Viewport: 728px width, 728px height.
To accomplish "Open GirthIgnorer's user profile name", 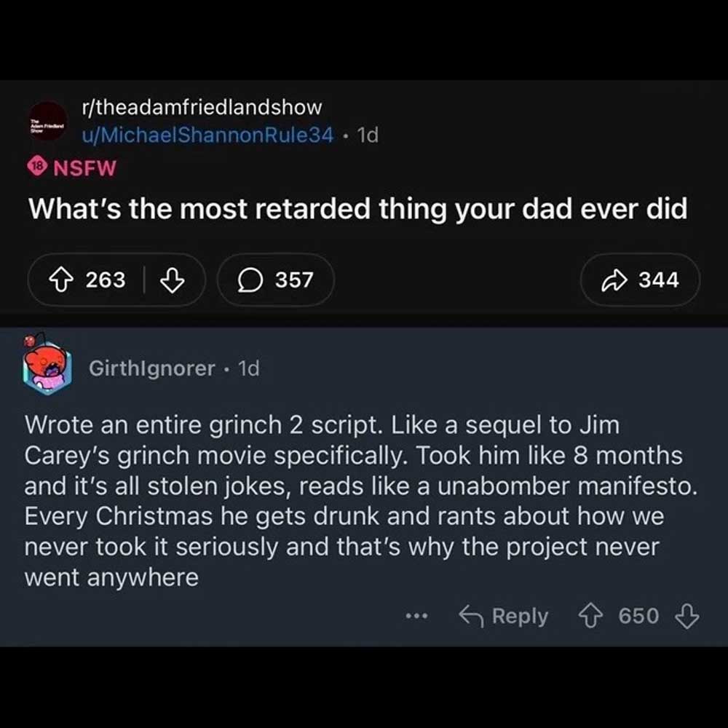I will pyautogui.click(x=151, y=368).
